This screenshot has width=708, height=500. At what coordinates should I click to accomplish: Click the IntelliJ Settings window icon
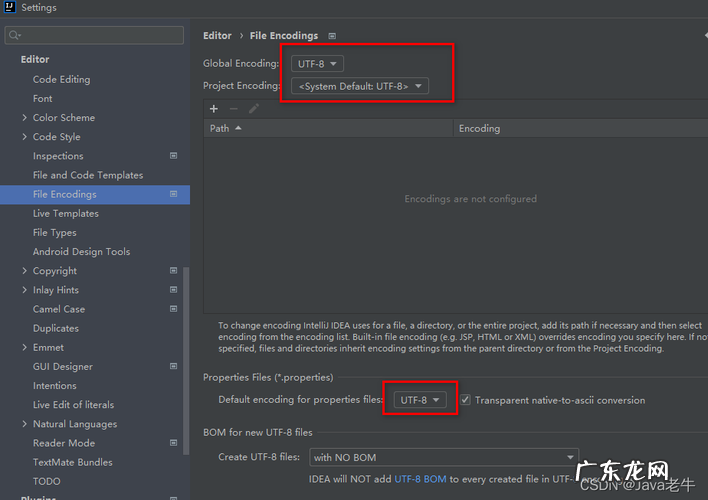coord(10,8)
